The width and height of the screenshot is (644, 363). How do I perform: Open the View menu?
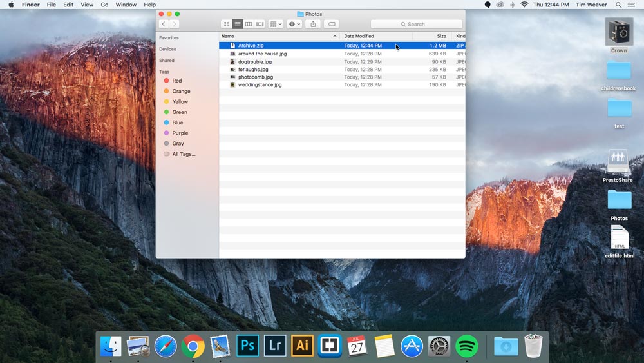[x=87, y=5]
